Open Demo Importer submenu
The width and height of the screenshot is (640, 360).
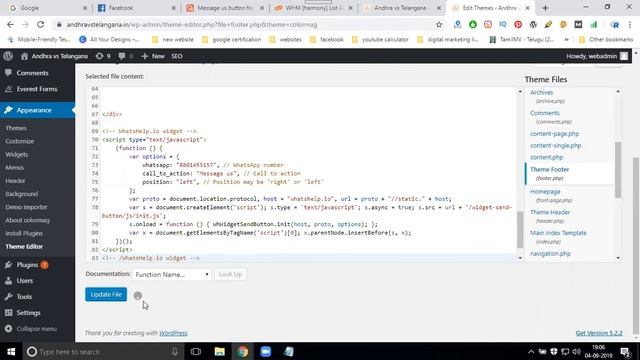27,207
